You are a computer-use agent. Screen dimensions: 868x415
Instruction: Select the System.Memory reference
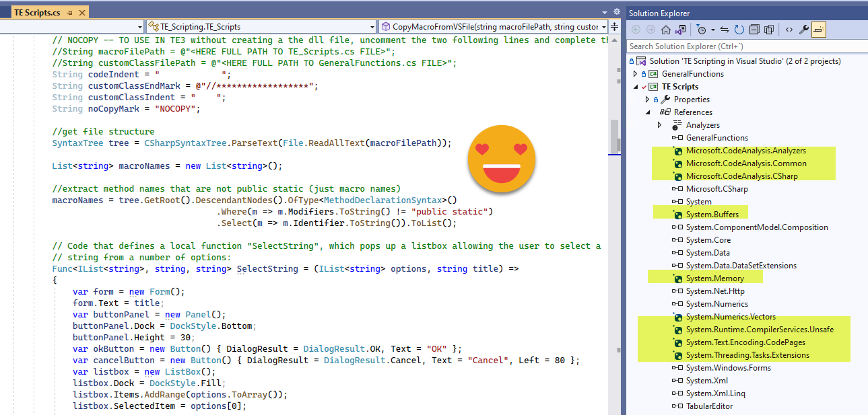(714, 278)
